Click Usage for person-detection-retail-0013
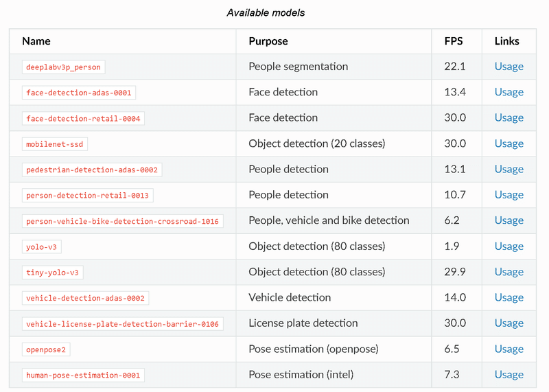The height and width of the screenshot is (392, 549). click(x=509, y=195)
